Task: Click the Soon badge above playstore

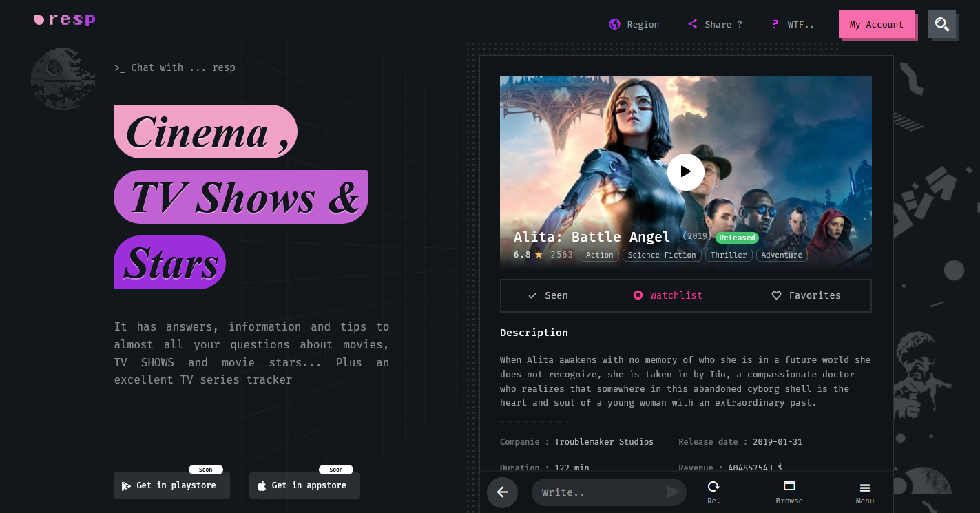Action: 206,470
